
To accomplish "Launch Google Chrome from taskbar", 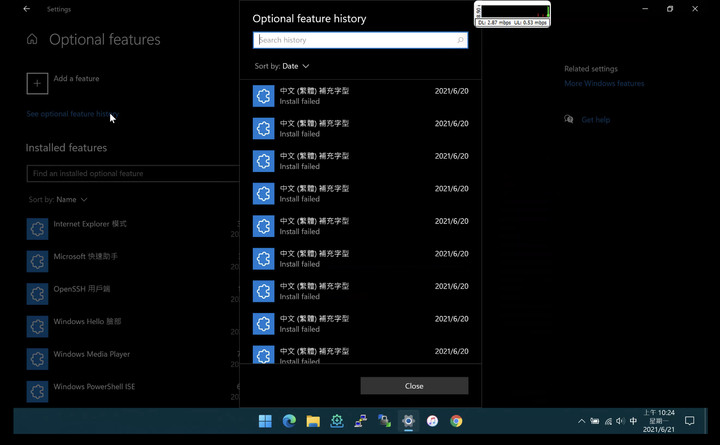I will pyautogui.click(x=456, y=421).
